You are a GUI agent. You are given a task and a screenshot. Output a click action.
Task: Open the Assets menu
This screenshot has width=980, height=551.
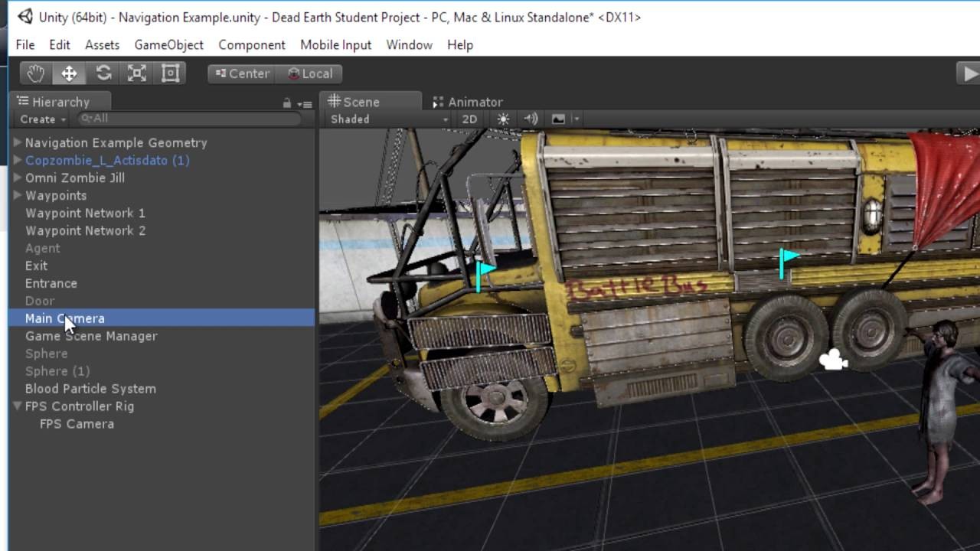(x=102, y=44)
